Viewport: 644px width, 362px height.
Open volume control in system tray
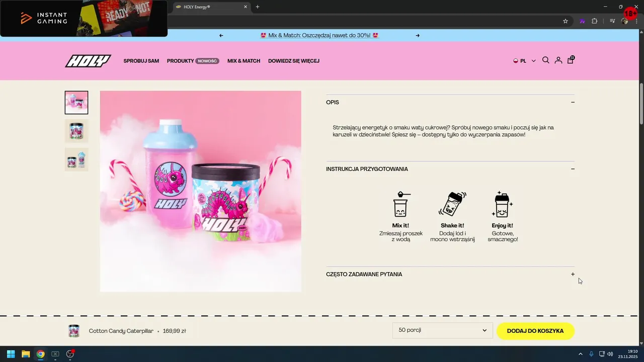[610, 354]
